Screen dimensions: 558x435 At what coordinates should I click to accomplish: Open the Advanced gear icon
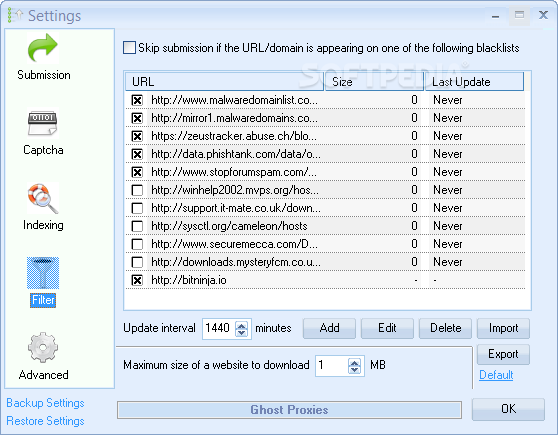pos(43,347)
